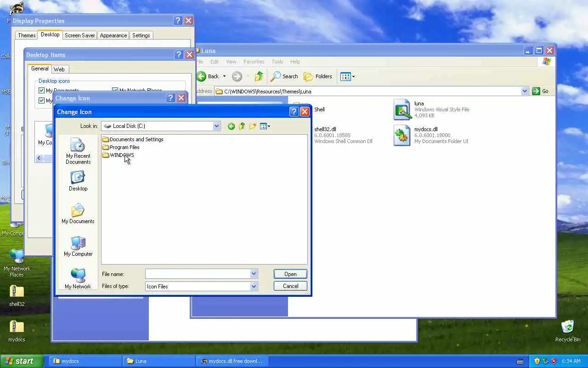Switch to the Luna taskbar button
The image size is (588, 368).
(x=158, y=361)
